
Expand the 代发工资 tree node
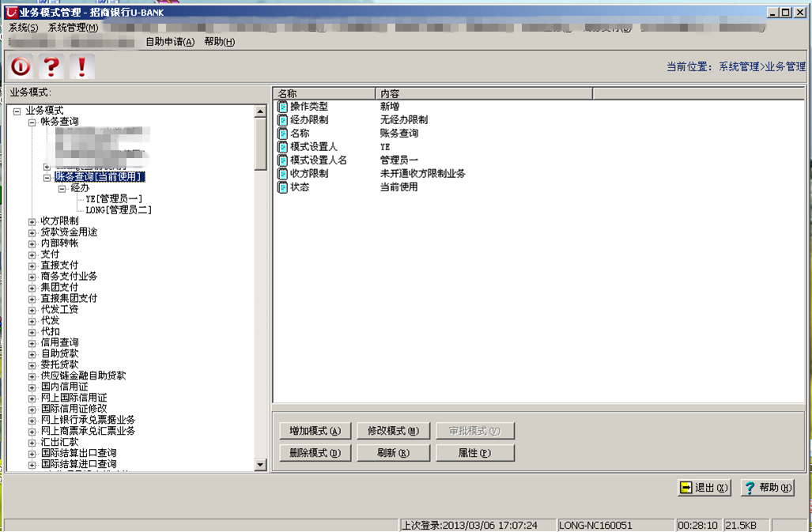pyautogui.click(x=32, y=310)
